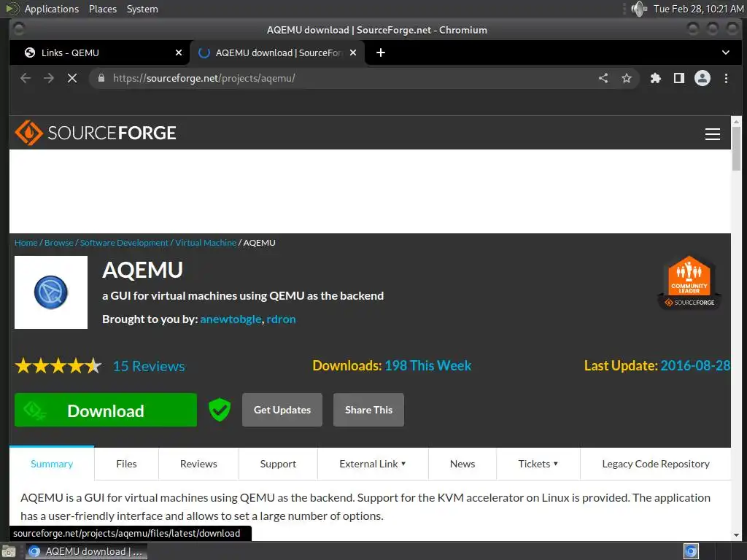
Task: Stop page loading with the X button
Action: (72, 78)
